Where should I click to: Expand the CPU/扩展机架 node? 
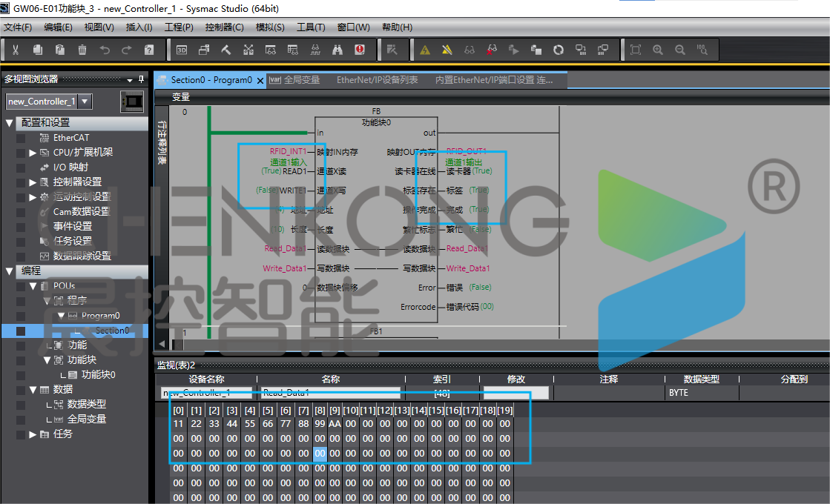click(x=33, y=152)
